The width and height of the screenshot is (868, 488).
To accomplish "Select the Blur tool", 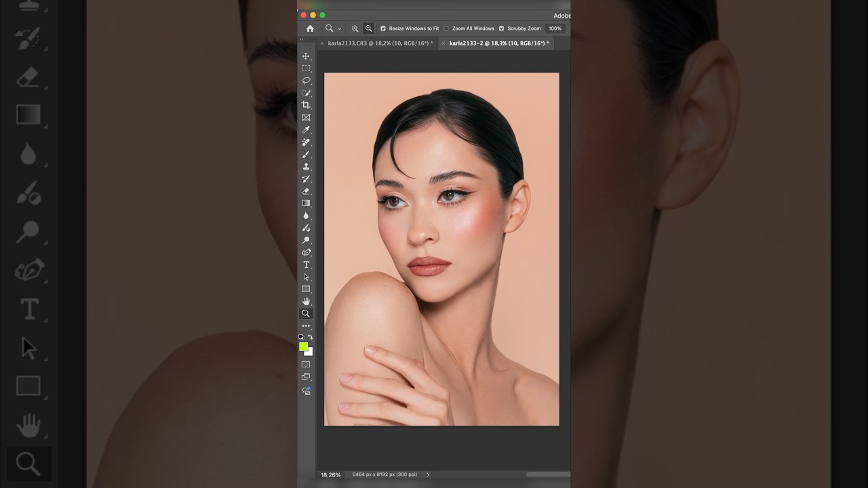I will pos(306,216).
